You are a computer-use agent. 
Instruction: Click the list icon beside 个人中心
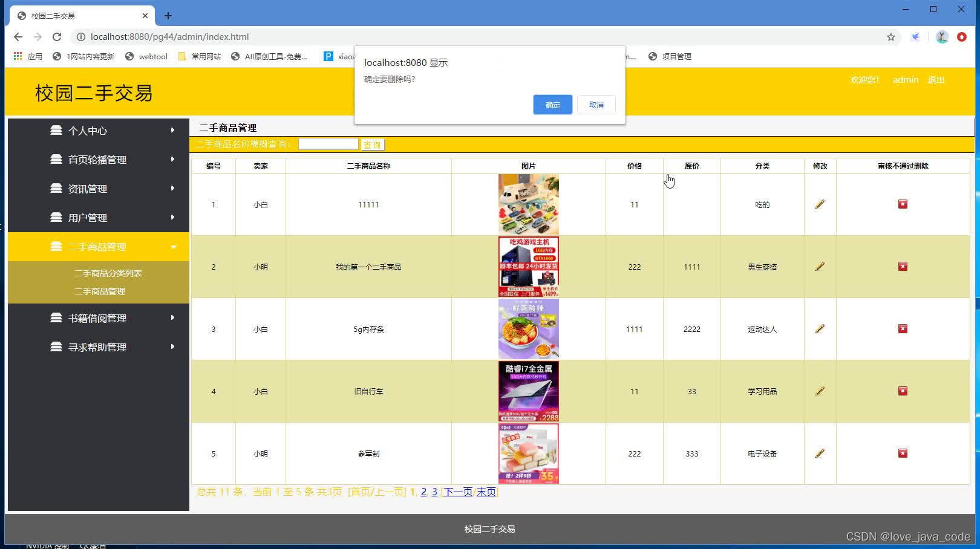tap(55, 131)
